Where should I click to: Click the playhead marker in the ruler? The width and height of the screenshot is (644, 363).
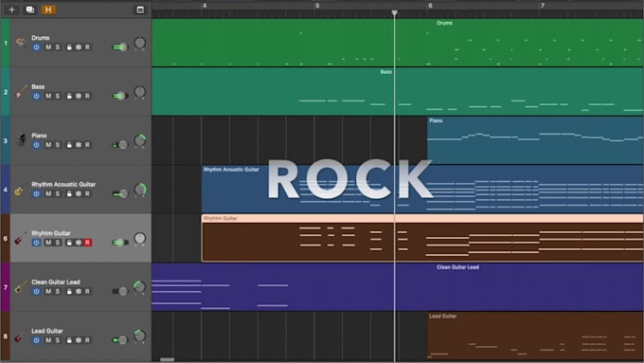(x=394, y=12)
